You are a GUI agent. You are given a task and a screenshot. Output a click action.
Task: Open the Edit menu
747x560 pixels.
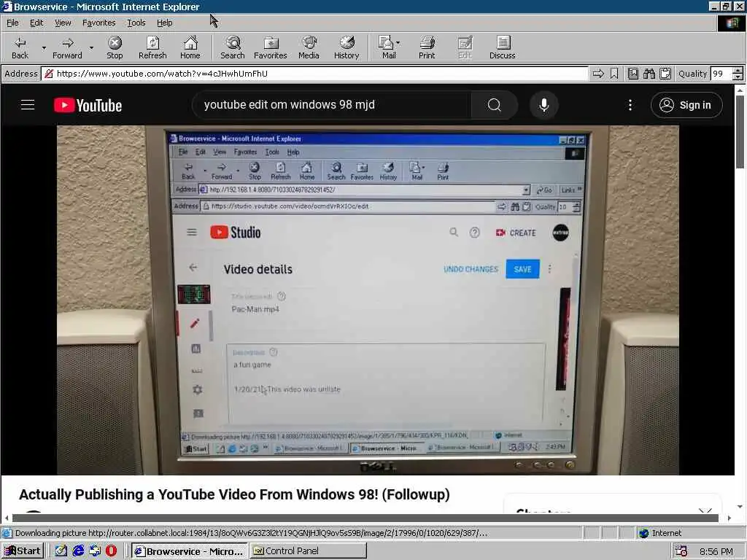(x=36, y=23)
